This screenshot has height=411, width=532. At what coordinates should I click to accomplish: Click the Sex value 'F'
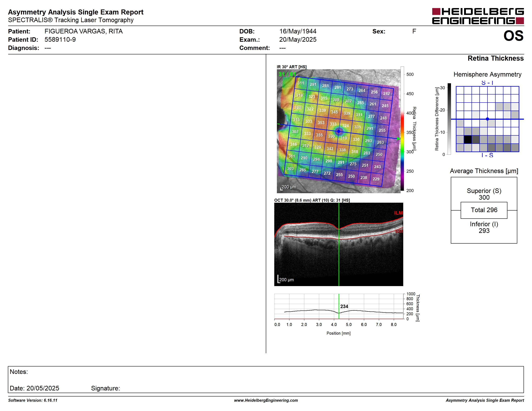(414, 31)
